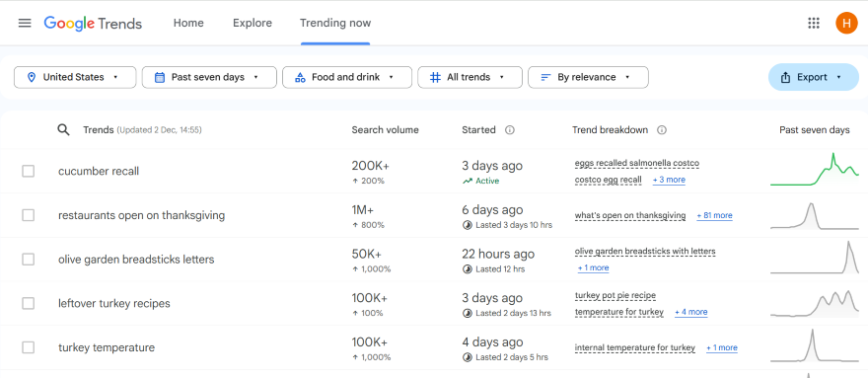
Task: Click the Active trending-up icon for cucumber recall
Action: point(468,181)
